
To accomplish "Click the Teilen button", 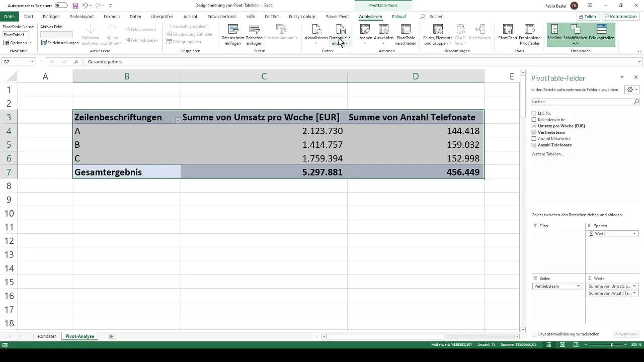I will tap(588, 17).
